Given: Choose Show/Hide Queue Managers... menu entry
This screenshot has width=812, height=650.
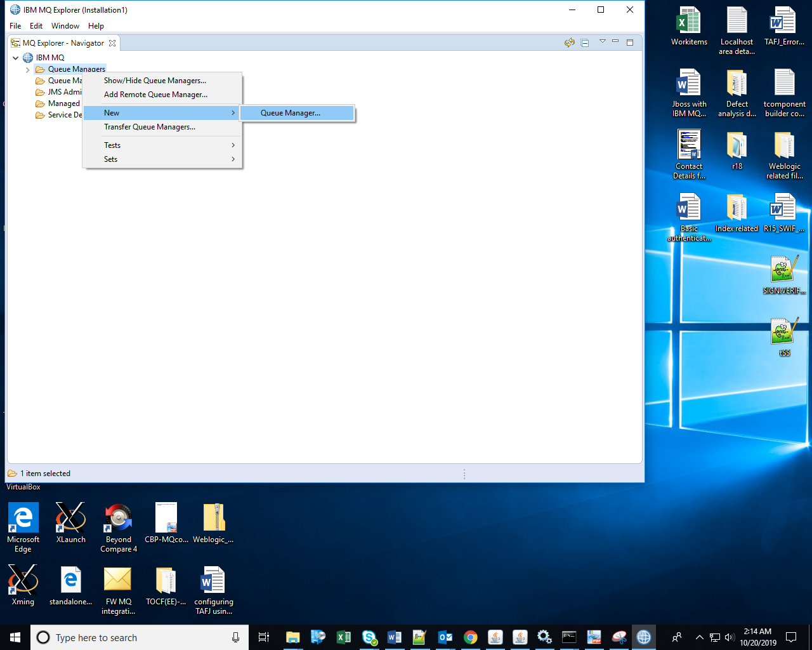Looking at the screenshot, I should point(155,81).
